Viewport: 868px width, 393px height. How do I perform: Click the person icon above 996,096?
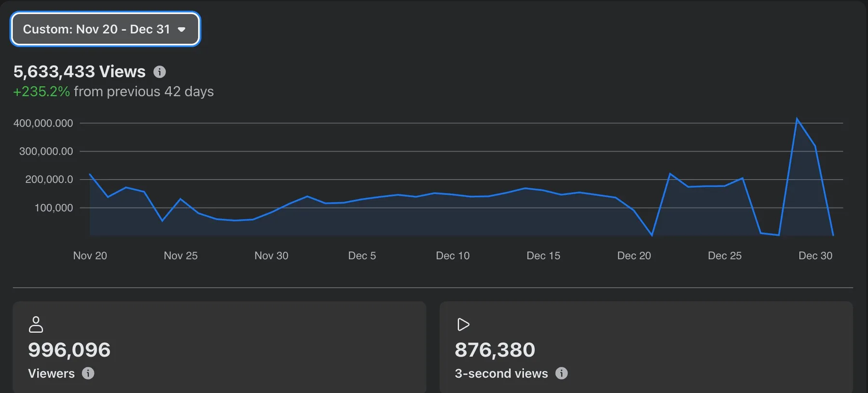[36, 324]
